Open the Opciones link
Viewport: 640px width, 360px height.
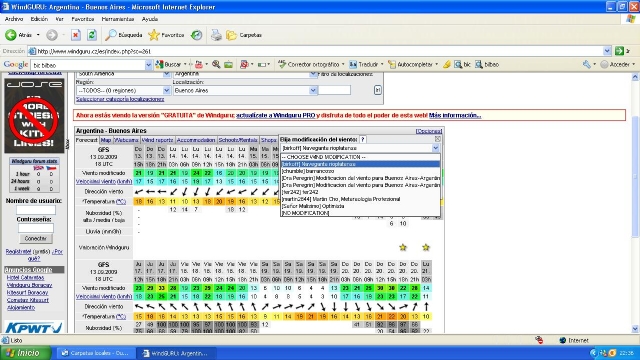[x=429, y=131]
